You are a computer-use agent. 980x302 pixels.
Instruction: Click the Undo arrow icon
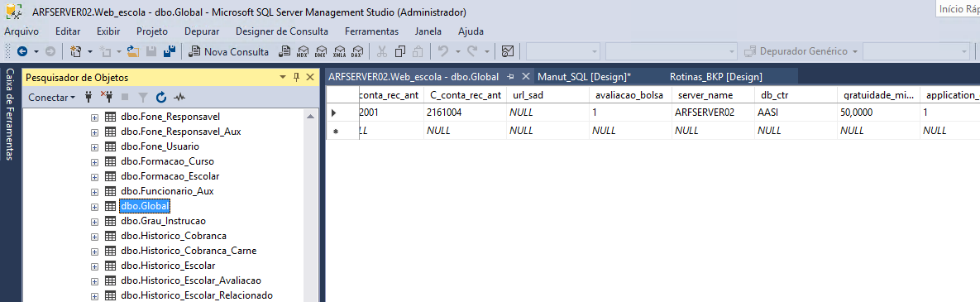click(442, 51)
